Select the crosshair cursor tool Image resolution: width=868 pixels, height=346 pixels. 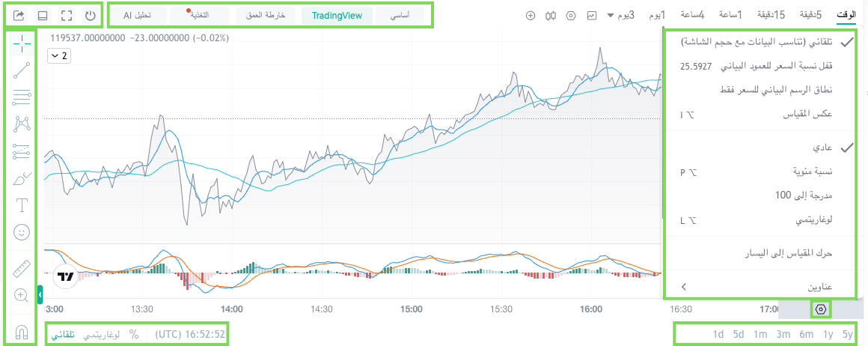pos(21,43)
